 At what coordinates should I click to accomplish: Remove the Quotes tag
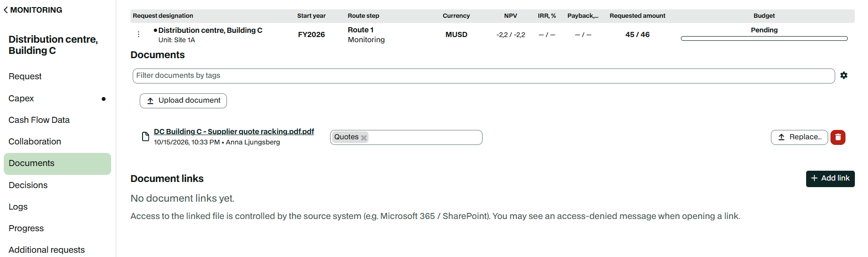364,137
